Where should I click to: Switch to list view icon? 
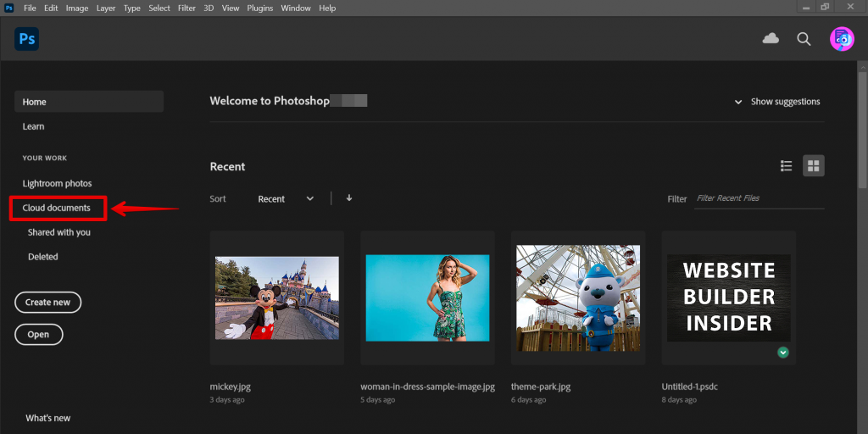tap(787, 166)
